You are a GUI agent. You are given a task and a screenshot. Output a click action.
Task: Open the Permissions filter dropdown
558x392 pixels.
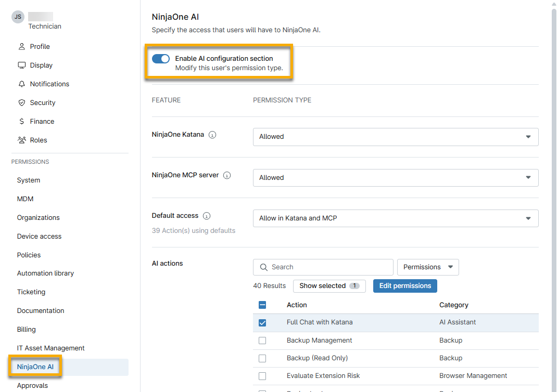tap(428, 267)
